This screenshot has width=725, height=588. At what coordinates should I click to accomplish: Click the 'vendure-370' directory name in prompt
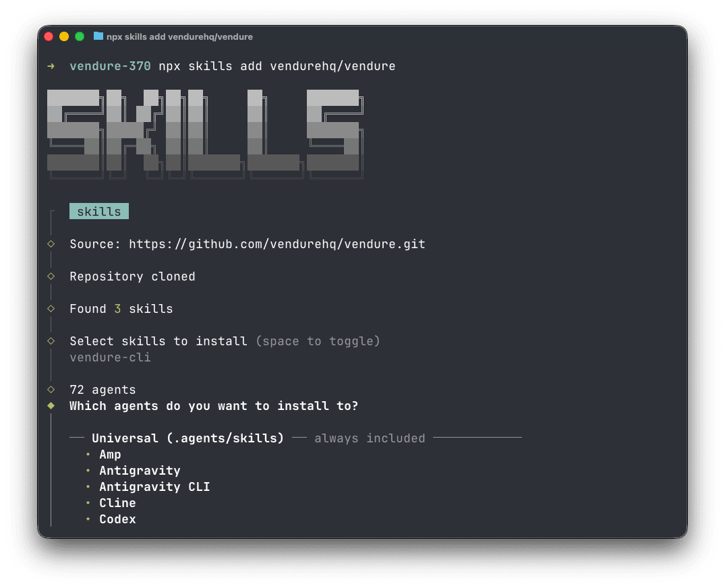tap(110, 66)
